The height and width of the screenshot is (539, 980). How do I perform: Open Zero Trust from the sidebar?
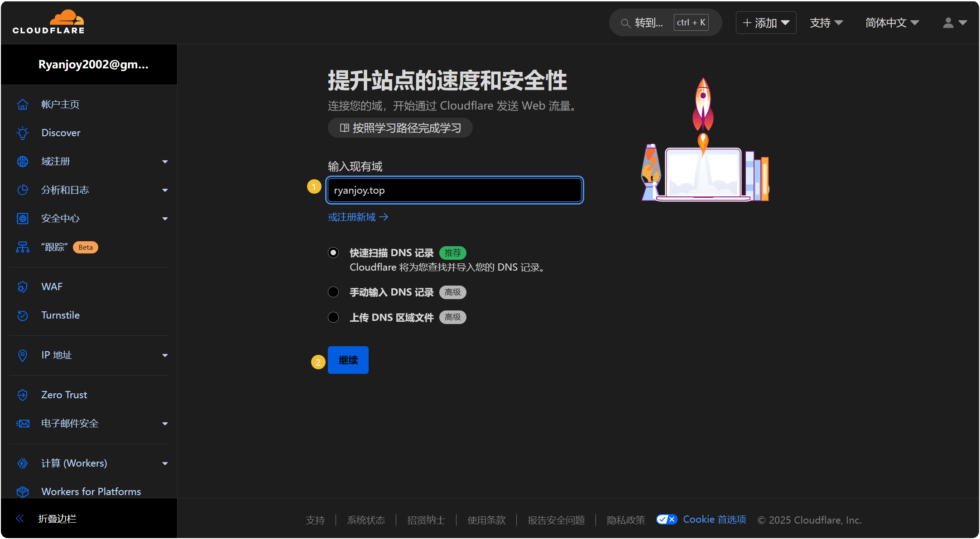click(64, 394)
